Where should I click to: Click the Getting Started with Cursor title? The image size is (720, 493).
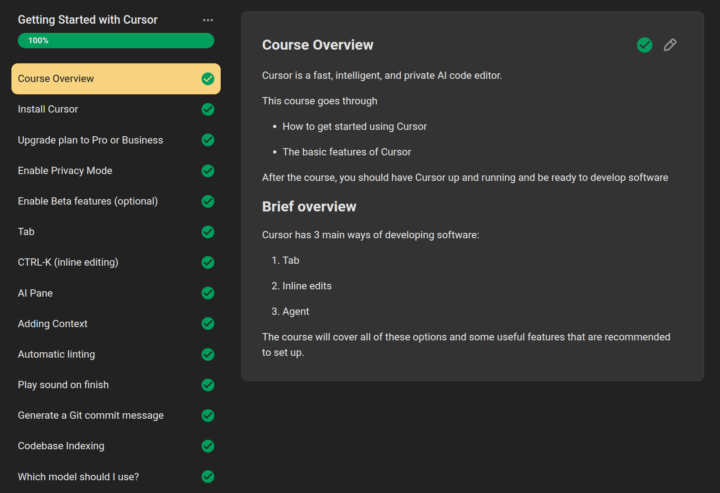tap(87, 20)
